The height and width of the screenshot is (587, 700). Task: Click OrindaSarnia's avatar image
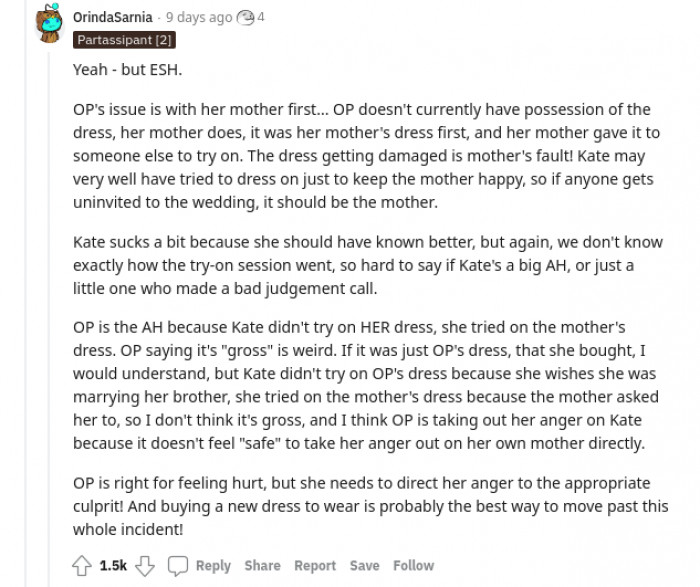47,24
